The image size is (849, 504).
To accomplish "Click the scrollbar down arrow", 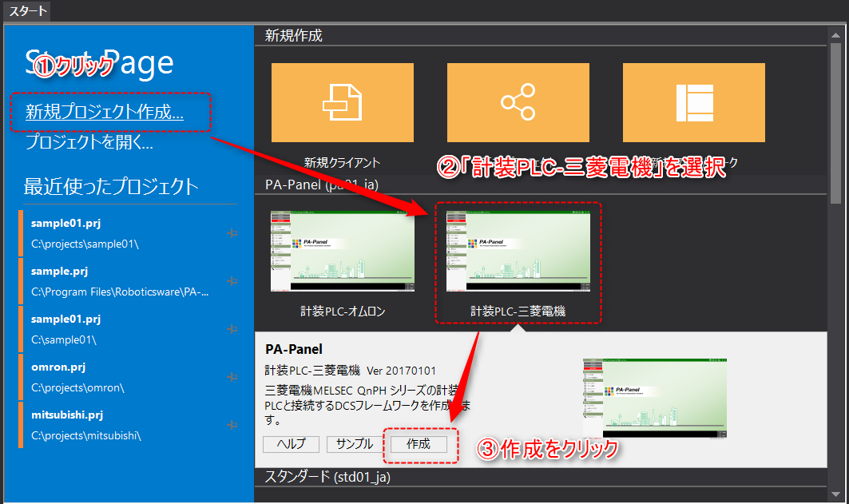I will pos(835,494).
